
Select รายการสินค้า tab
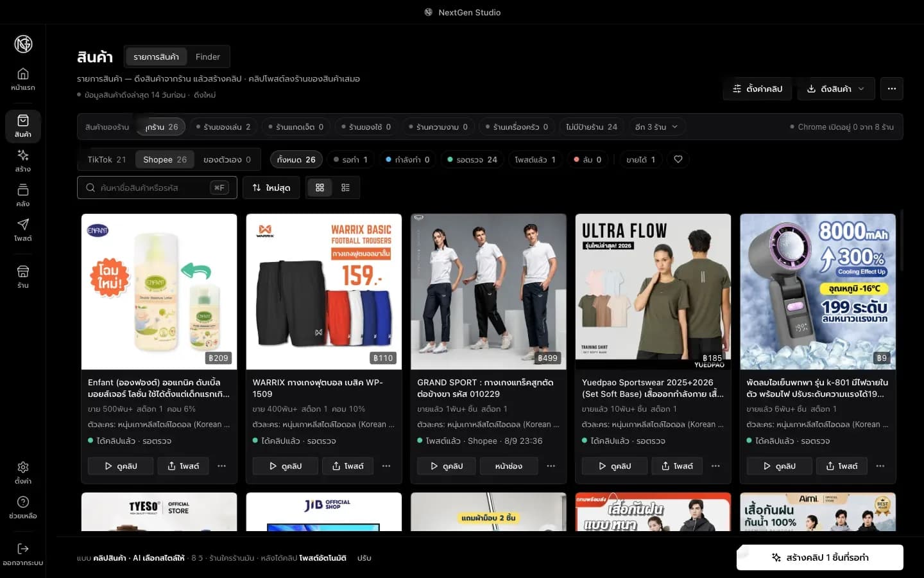click(x=156, y=57)
